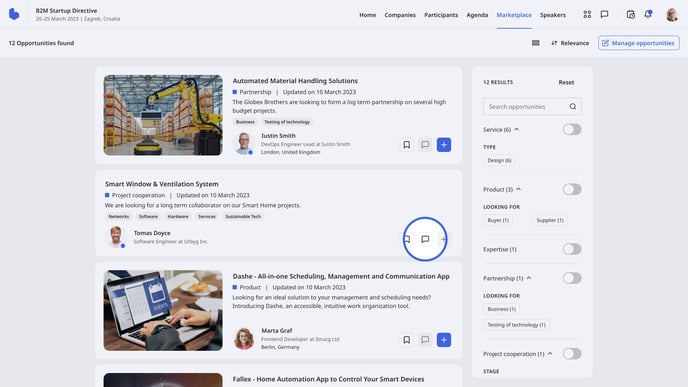Open messages chat icon in header
This screenshot has height=387, width=688.
click(x=604, y=14)
